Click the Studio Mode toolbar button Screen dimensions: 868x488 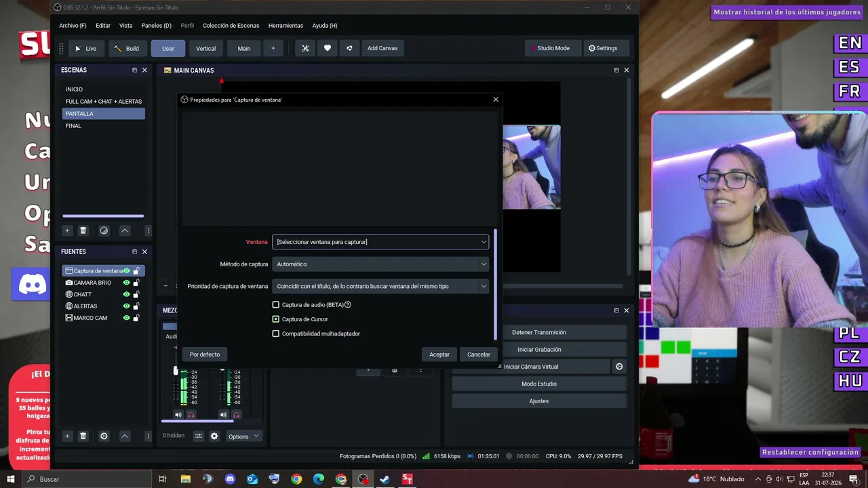(x=552, y=48)
